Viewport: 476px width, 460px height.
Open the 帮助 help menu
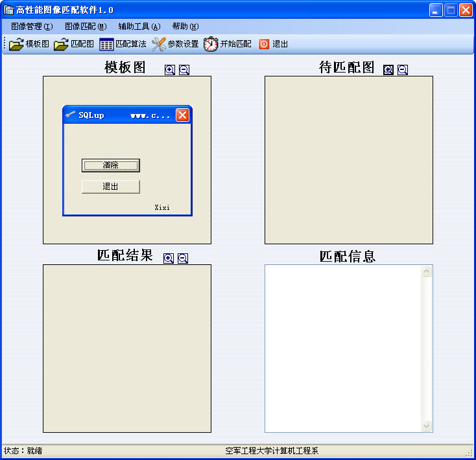tap(185, 27)
